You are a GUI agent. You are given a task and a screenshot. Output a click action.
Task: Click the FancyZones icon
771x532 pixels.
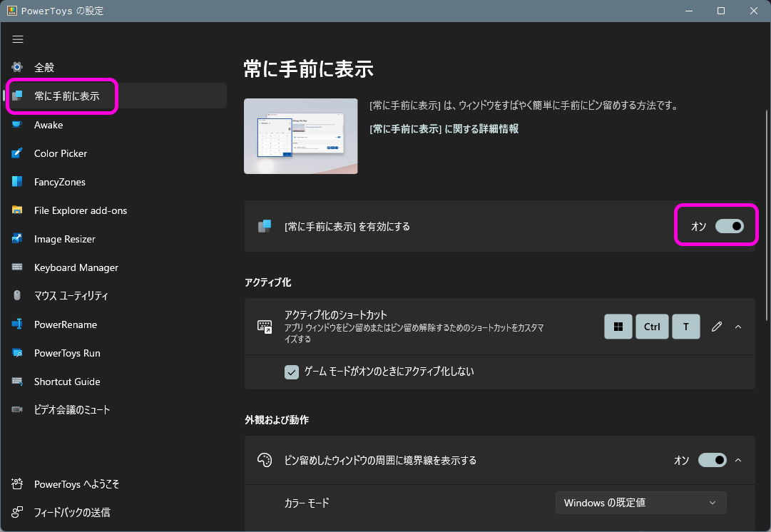pos(17,181)
